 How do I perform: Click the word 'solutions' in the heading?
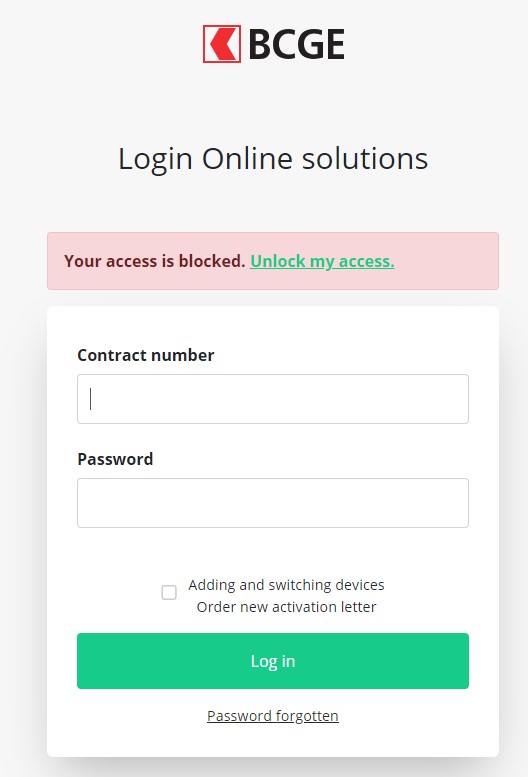coord(365,159)
